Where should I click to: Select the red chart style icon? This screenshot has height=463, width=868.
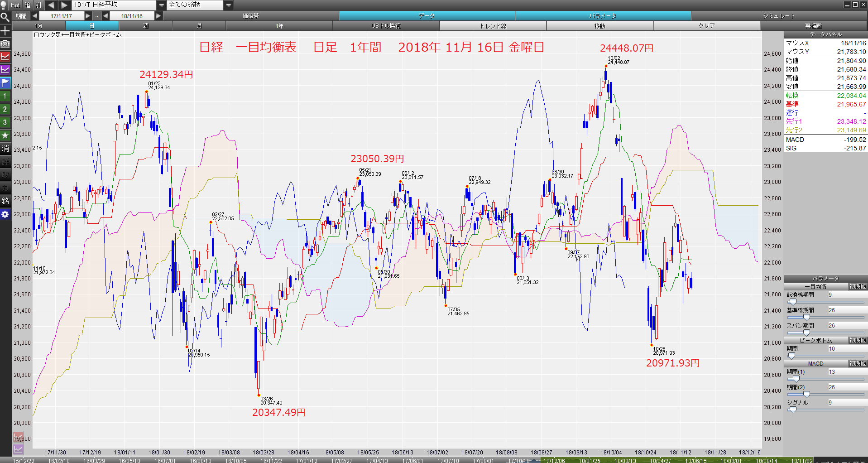click(5, 57)
